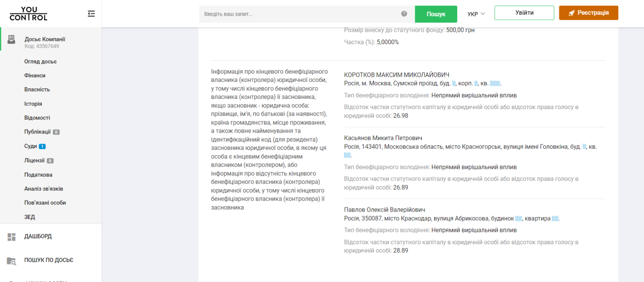The width and height of the screenshot is (644, 282).
Task: Click the YouControl logo
Action: (x=28, y=14)
